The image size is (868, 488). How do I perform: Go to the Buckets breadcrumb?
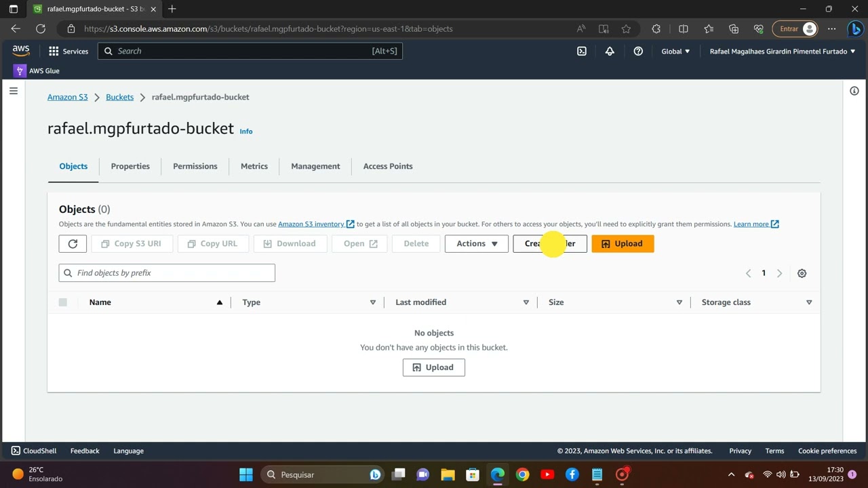pyautogui.click(x=120, y=97)
